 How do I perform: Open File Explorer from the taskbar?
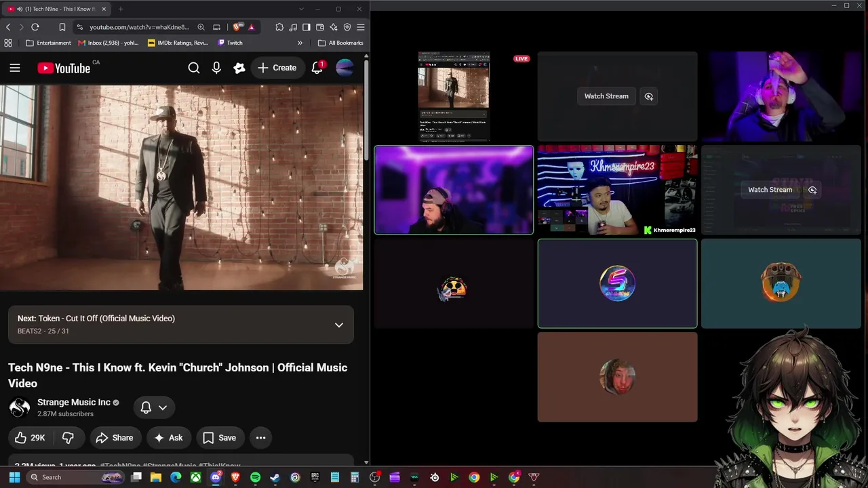[156, 477]
